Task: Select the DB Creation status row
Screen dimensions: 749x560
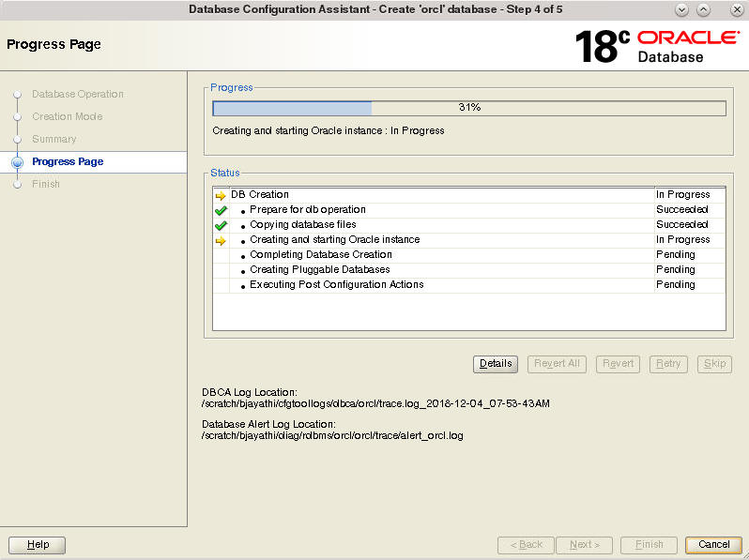Action: click(469, 195)
